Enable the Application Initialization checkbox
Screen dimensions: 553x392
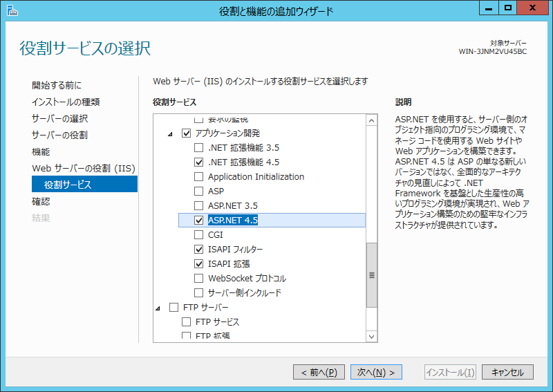click(x=199, y=176)
